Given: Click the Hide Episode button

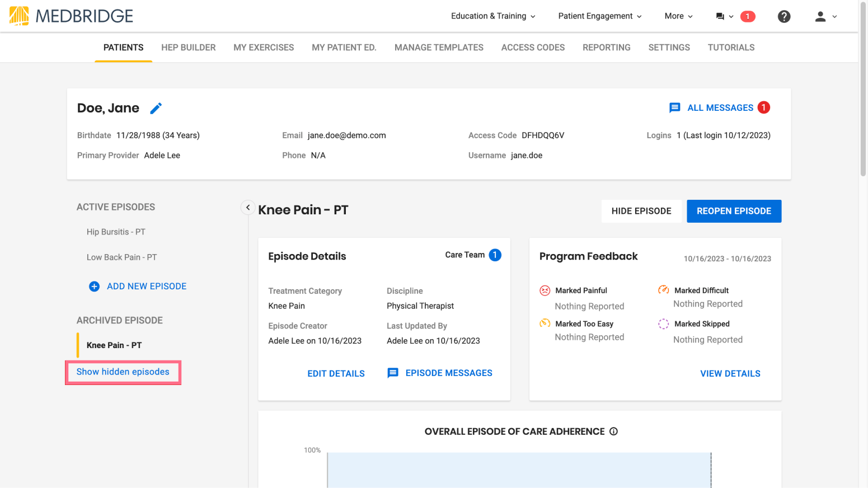Looking at the screenshot, I should [641, 211].
